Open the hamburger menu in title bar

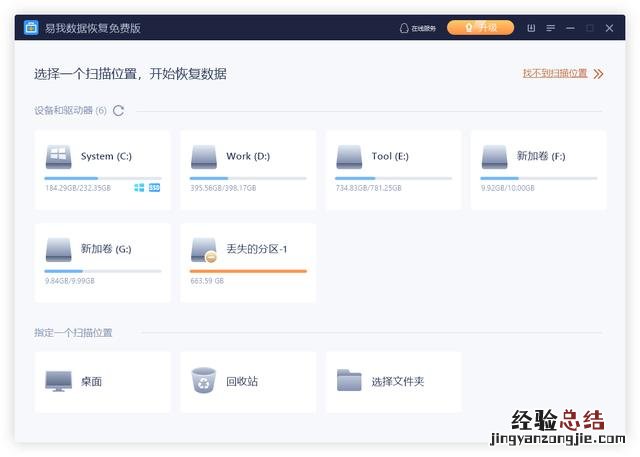click(550, 28)
